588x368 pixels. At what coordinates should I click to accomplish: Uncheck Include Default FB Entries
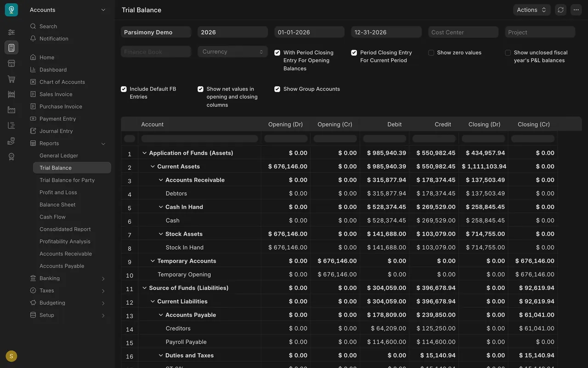point(124,89)
